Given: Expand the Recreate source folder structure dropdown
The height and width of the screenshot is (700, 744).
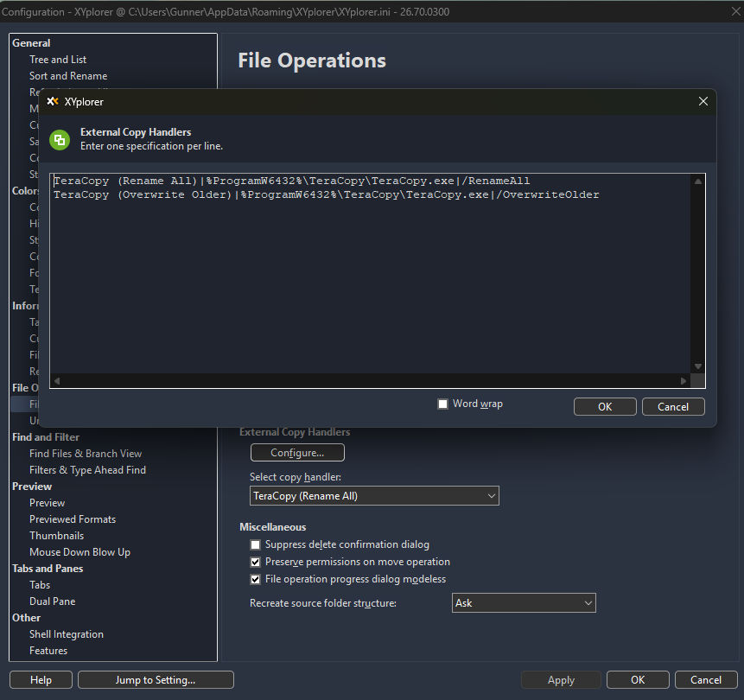Looking at the screenshot, I should coord(524,603).
